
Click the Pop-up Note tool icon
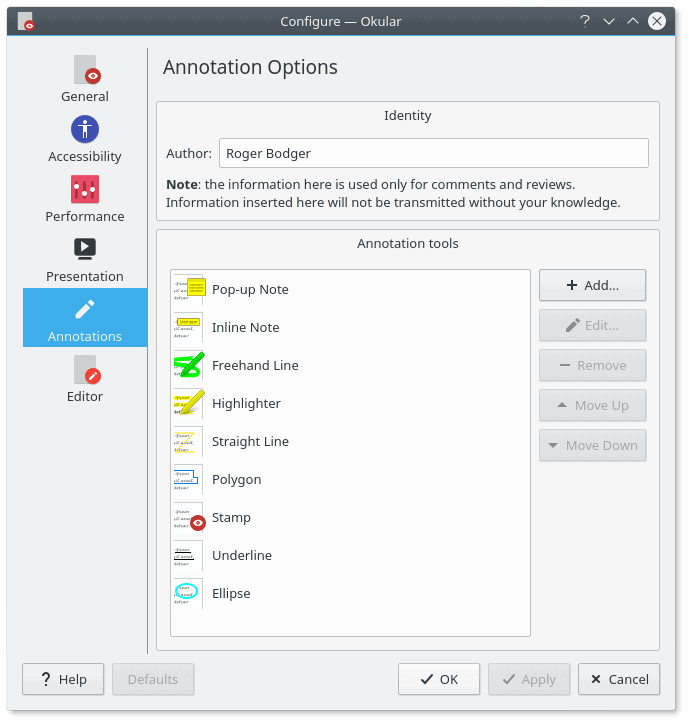click(189, 289)
